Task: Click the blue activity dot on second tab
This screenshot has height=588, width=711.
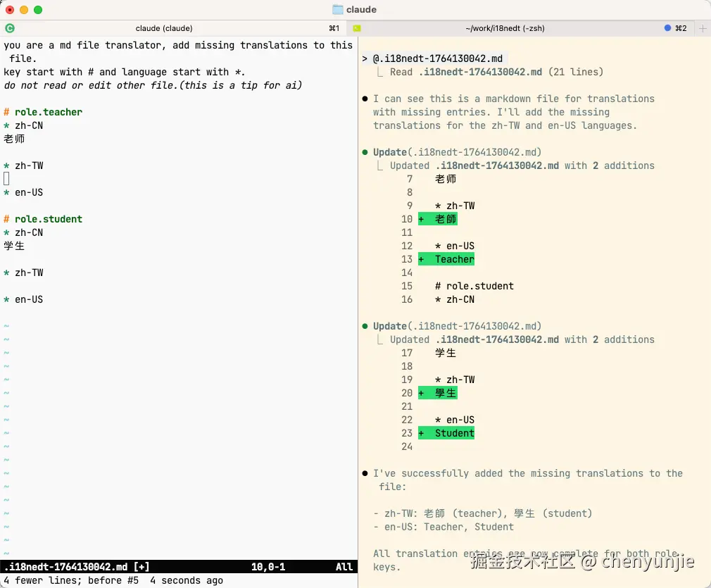Action: point(667,27)
